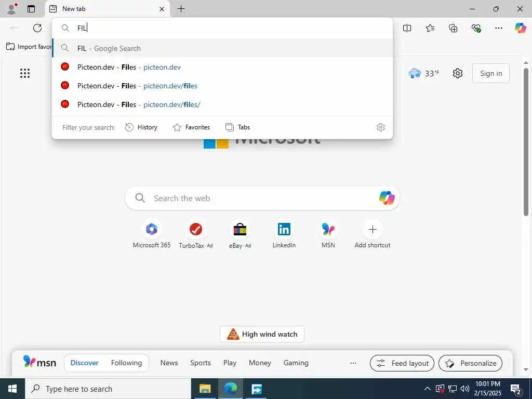Switch to the Discover tab

tap(85, 363)
